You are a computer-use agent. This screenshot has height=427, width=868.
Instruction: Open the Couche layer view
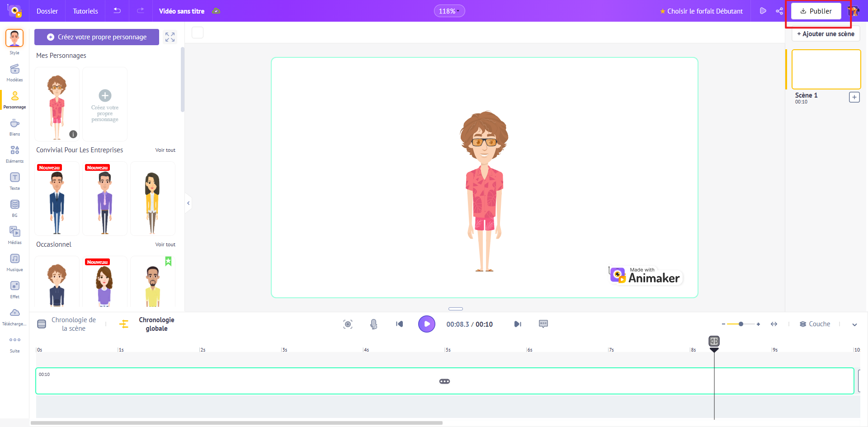pos(815,324)
